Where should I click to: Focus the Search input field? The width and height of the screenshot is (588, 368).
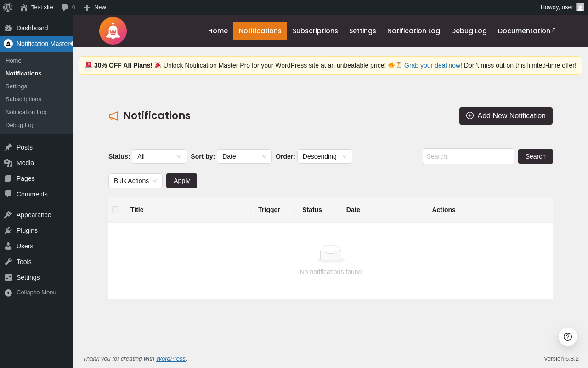point(469,156)
